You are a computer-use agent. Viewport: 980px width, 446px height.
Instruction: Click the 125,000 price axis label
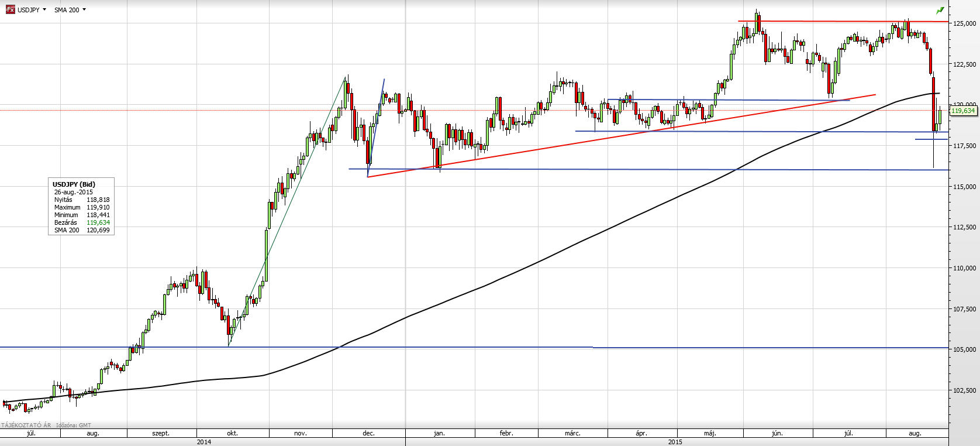point(964,23)
